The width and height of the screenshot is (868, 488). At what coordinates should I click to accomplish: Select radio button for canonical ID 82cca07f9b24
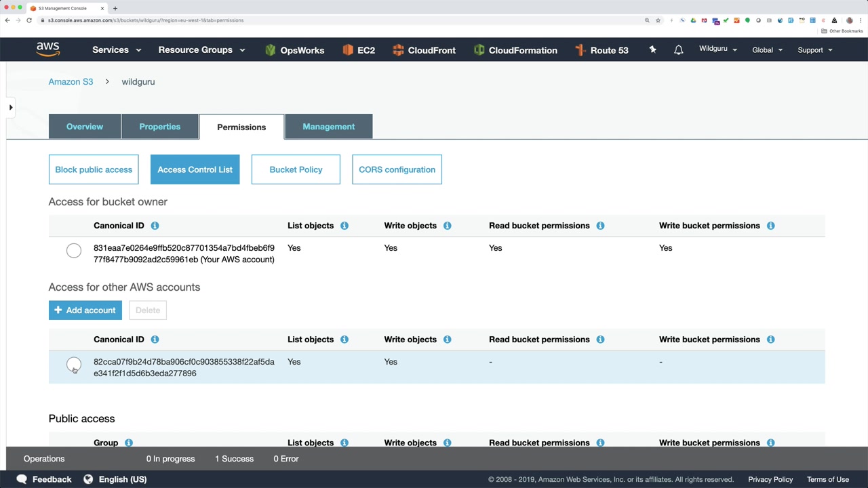pos(74,365)
